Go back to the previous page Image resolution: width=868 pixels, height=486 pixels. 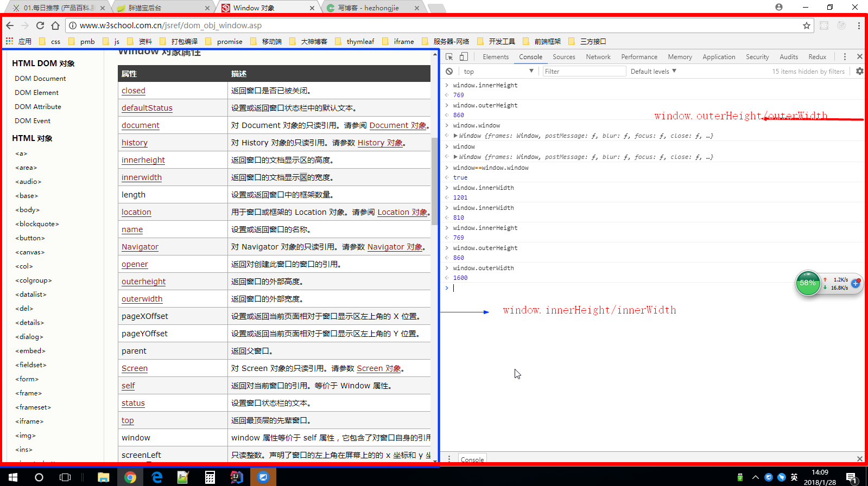(x=10, y=25)
